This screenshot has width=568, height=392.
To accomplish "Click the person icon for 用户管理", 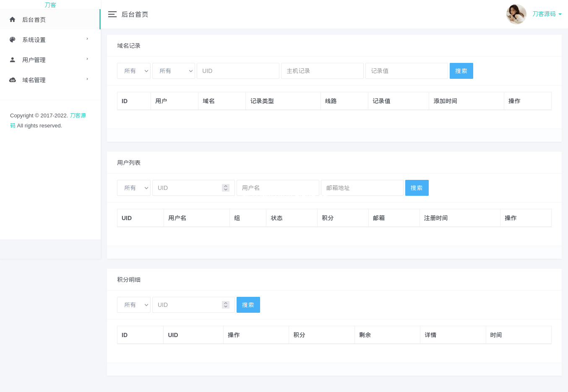I will (x=12, y=60).
